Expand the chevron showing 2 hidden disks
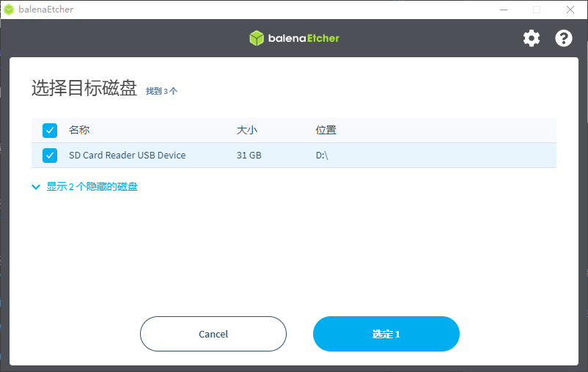This screenshot has height=372, width=588. click(36, 187)
